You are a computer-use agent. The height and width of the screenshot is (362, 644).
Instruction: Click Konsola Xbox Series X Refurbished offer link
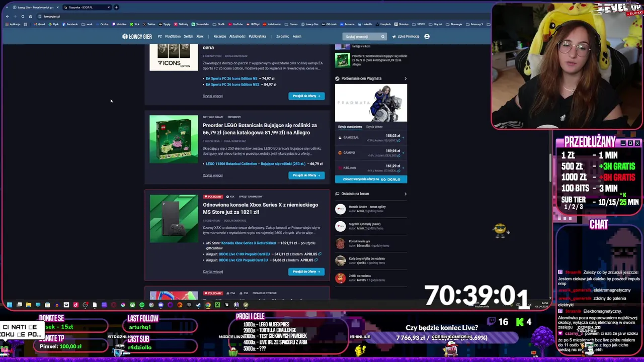click(249, 243)
